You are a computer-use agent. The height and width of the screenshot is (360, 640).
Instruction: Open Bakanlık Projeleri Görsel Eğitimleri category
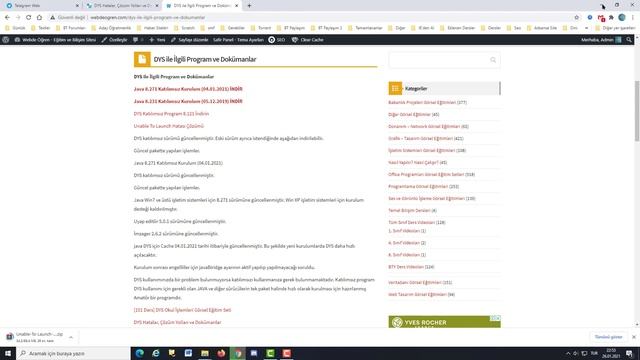[x=422, y=102]
